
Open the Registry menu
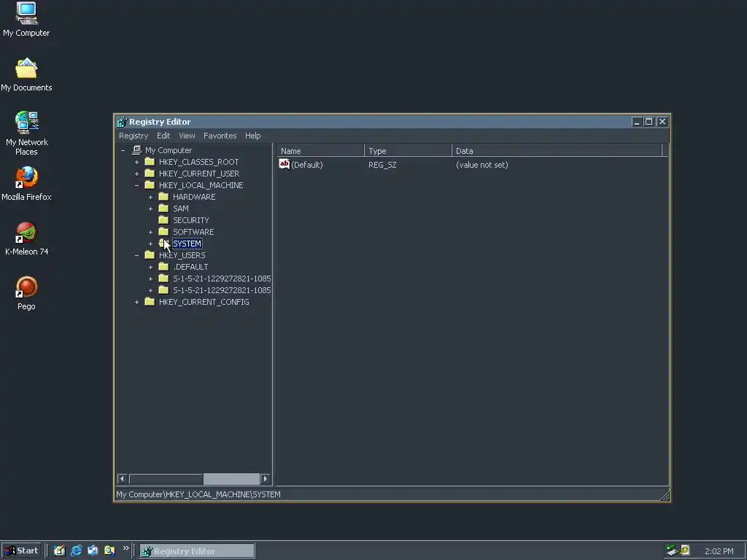coord(133,136)
